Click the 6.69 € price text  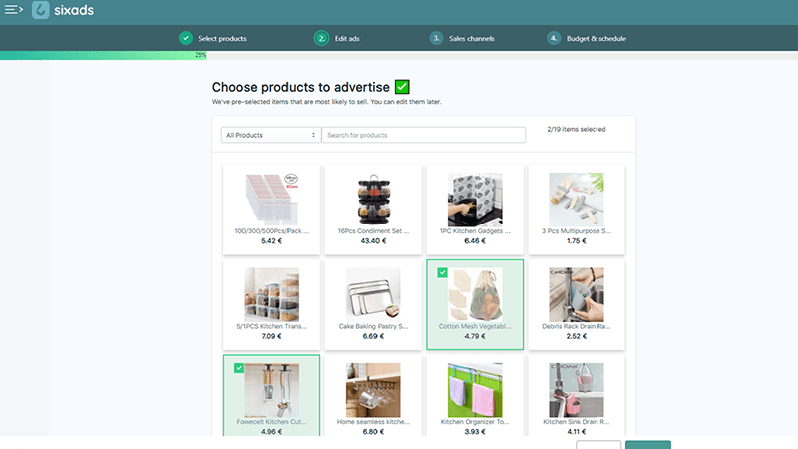point(373,336)
